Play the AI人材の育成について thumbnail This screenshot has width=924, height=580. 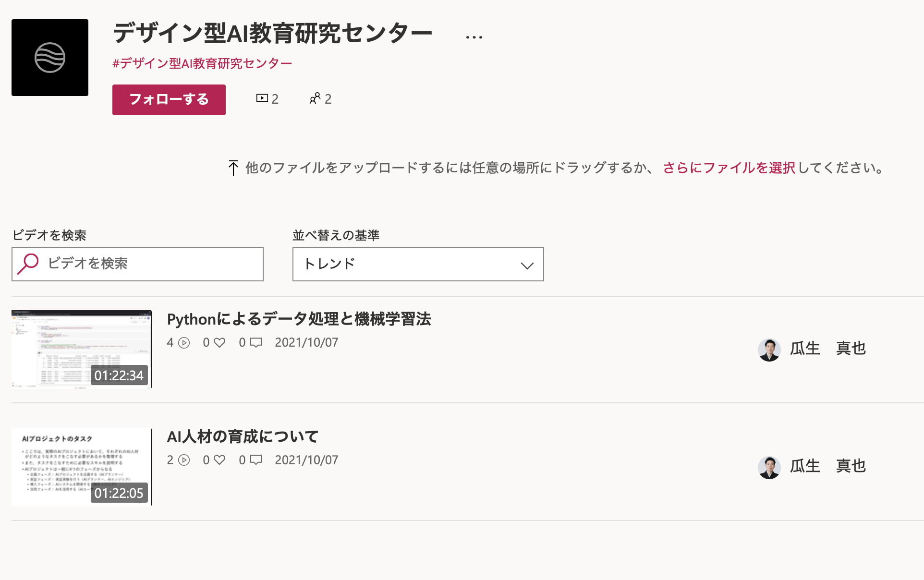82,467
